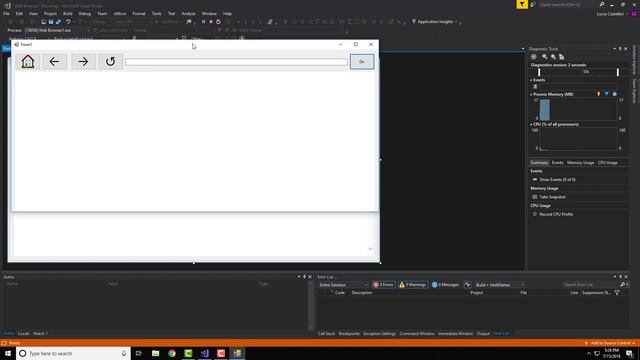Viewport: 640px width, 360px height.
Task: Click the Save icon in the toolbar
Action: coord(51,22)
